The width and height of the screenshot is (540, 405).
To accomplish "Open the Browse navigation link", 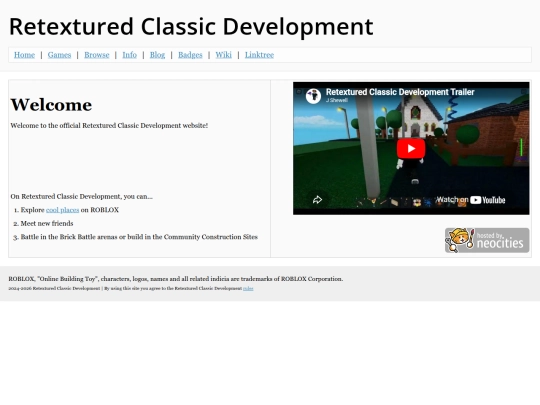I will pos(97,55).
